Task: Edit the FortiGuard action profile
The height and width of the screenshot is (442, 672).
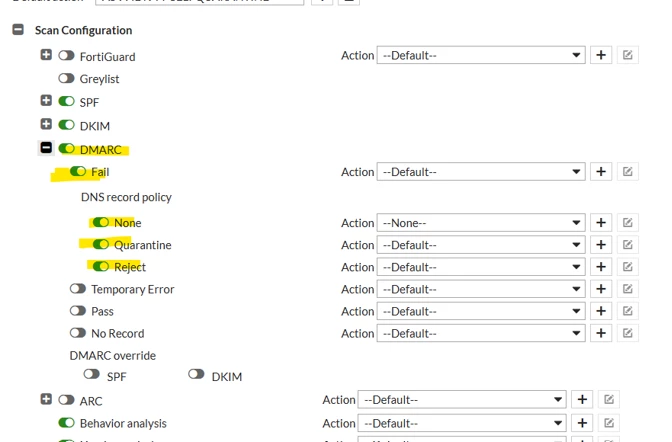Action: click(x=628, y=55)
